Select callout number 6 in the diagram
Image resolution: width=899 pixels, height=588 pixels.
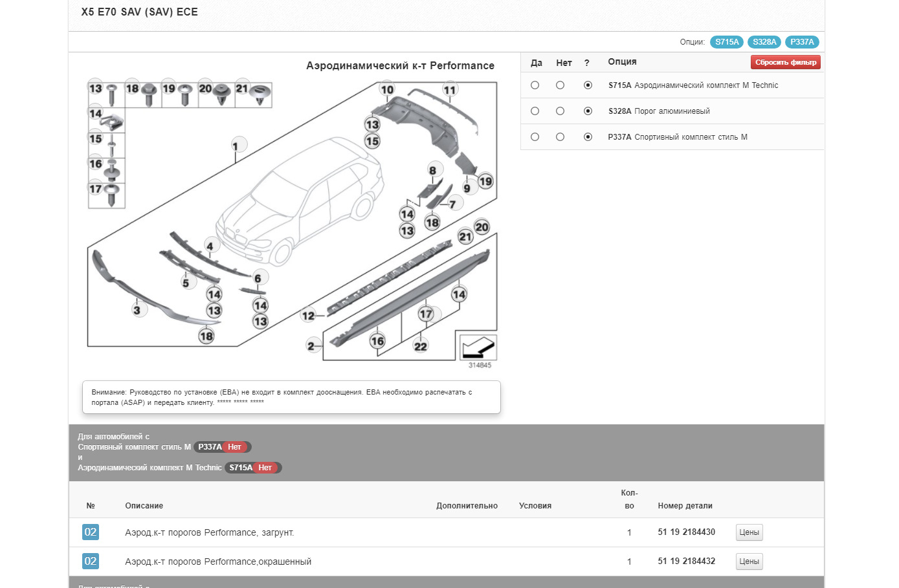258,278
